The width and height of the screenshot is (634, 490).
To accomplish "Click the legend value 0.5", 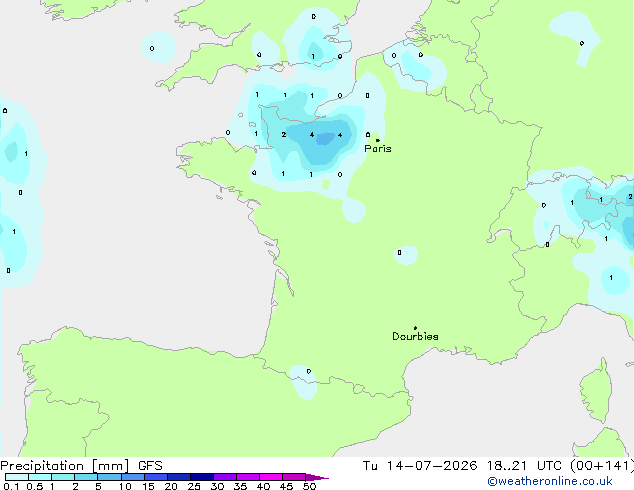I will [35, 486].
